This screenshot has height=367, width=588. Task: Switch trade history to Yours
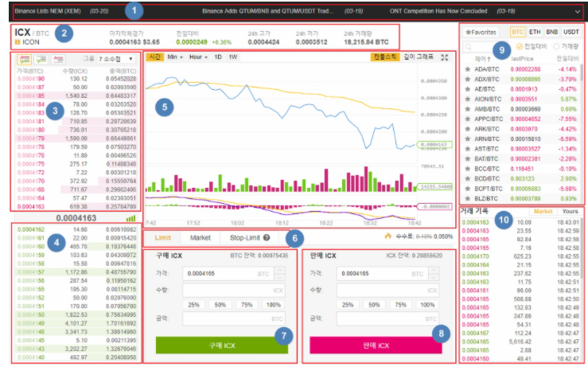pos(570,211)
